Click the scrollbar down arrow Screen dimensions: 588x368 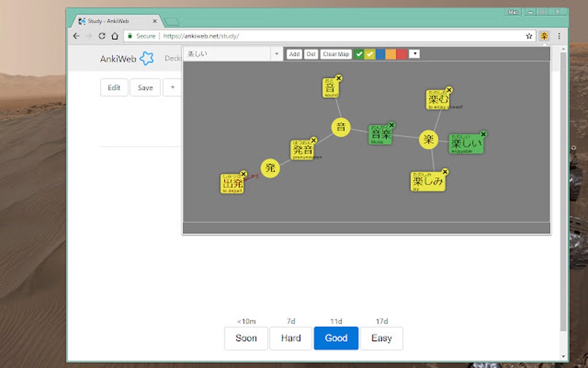(x=563, y=356)
